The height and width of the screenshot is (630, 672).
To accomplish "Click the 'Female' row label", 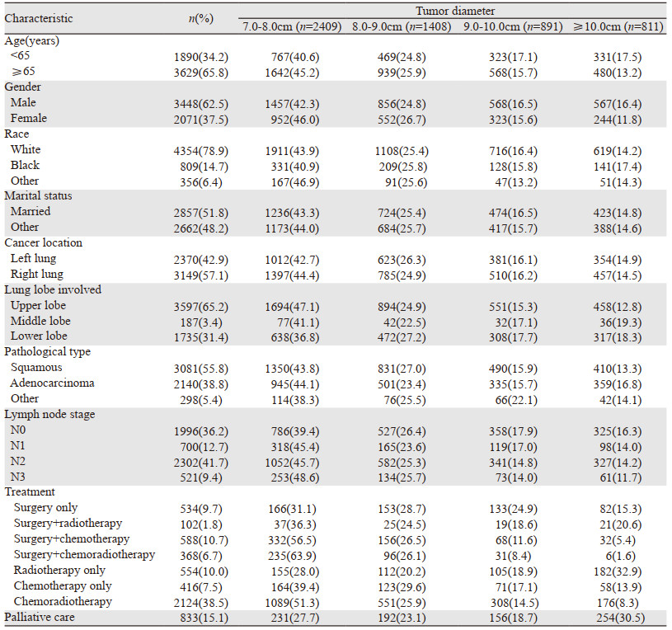I will (29, 118).
